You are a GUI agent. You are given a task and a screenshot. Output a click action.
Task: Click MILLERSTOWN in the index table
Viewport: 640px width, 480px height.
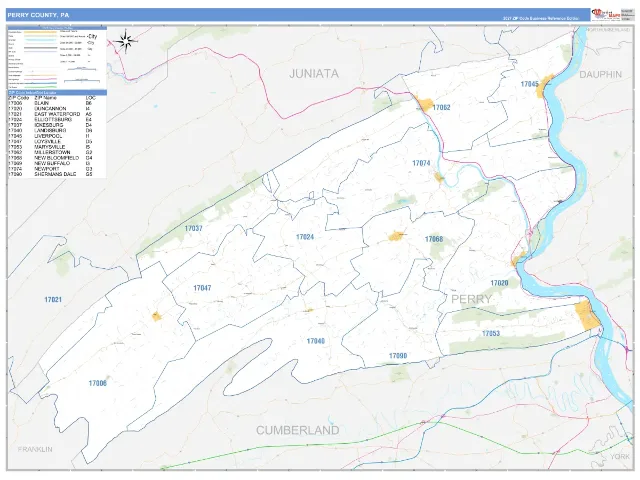(52, 152)
